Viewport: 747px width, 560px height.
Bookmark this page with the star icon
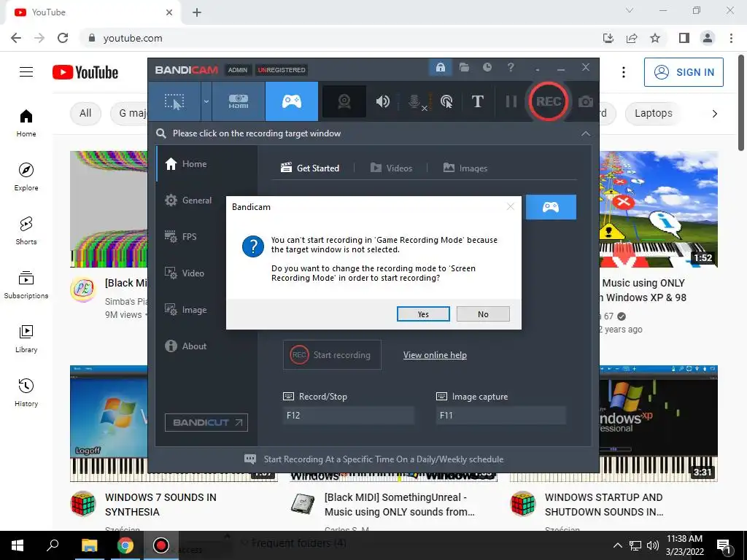(655, 38)
